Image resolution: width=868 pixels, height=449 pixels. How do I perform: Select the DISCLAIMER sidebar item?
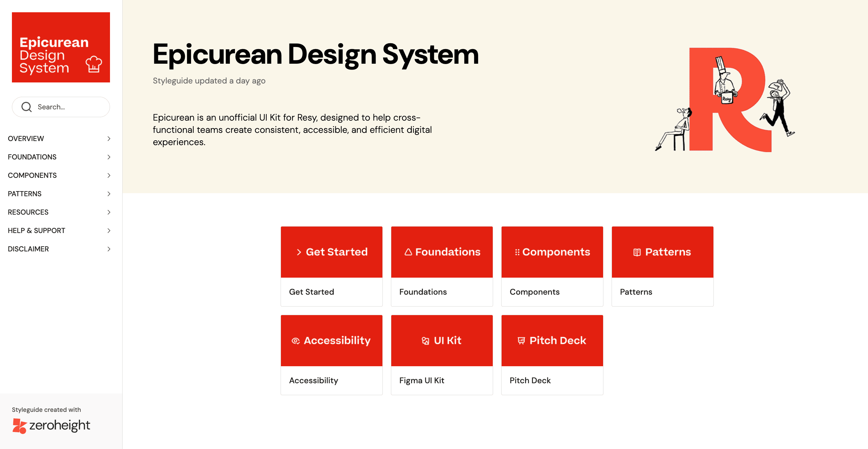click(28, 249)
